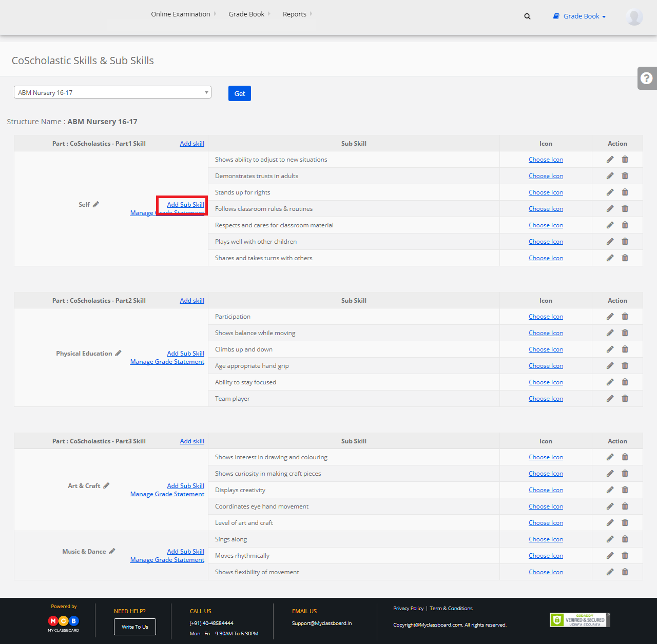This screenshot has width=657, height=644.
Task: Edit the 'Displays creativity' sub skill
Action: [610, 490]
